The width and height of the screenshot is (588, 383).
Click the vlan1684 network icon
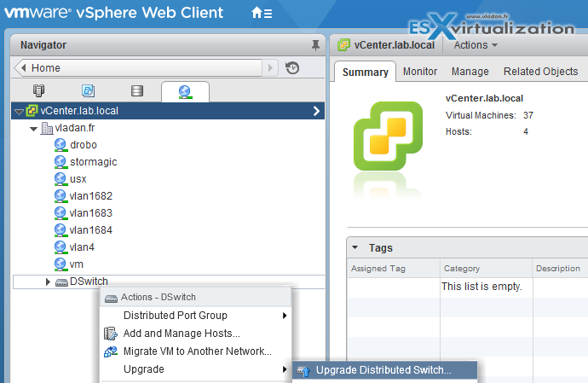point(61,230)
